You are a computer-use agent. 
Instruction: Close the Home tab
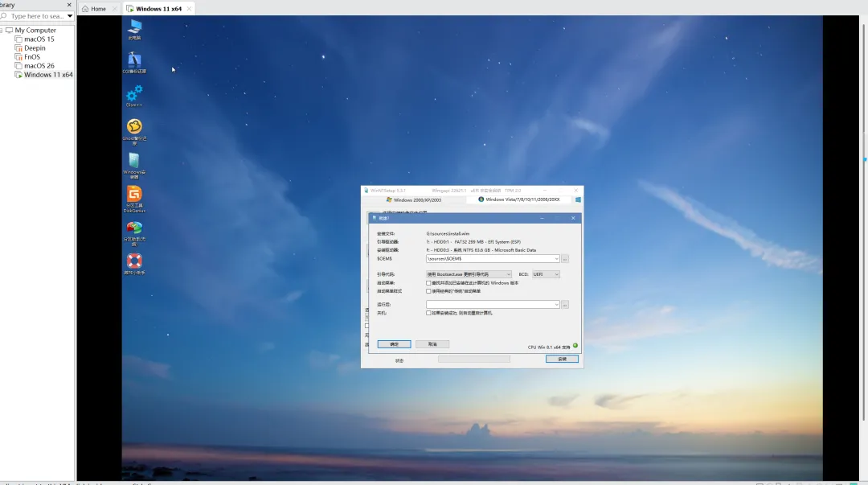point(115,9)
